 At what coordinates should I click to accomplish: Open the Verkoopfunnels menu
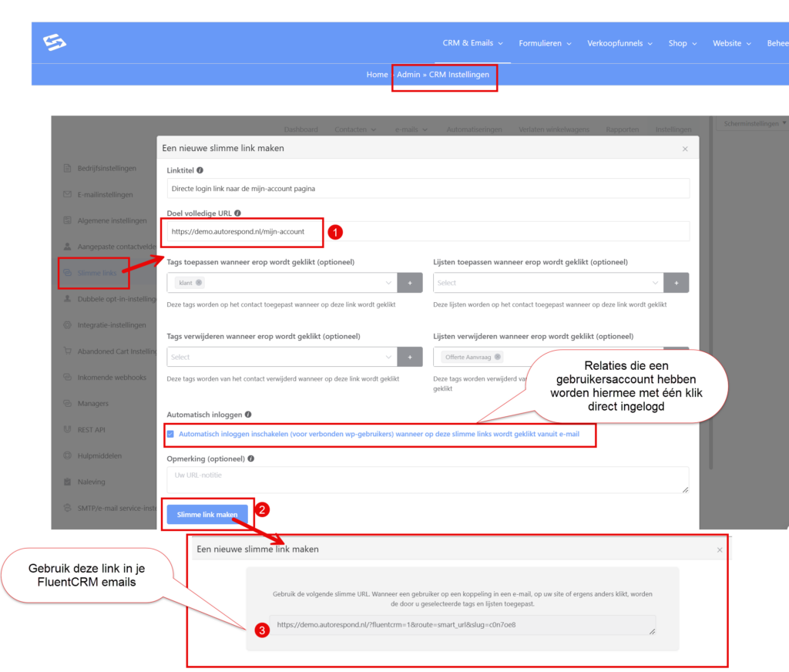pyautogui.click(x=619, y=44)
